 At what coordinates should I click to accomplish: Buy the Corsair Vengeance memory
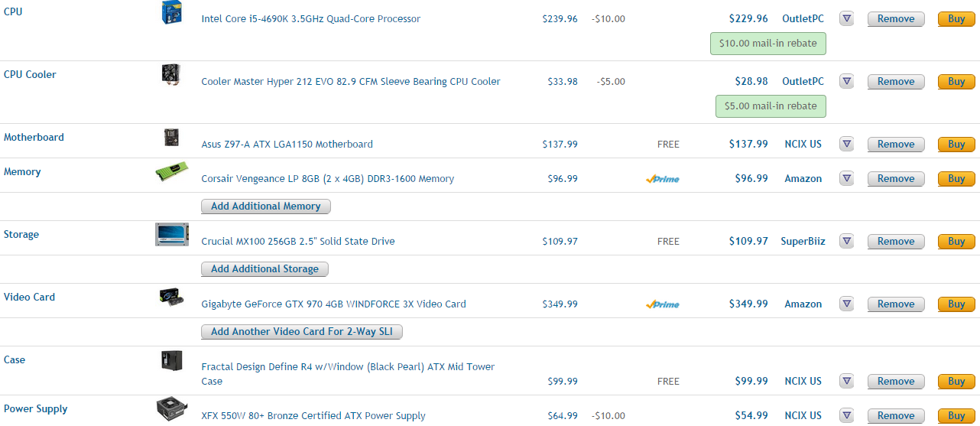(956, 178)
